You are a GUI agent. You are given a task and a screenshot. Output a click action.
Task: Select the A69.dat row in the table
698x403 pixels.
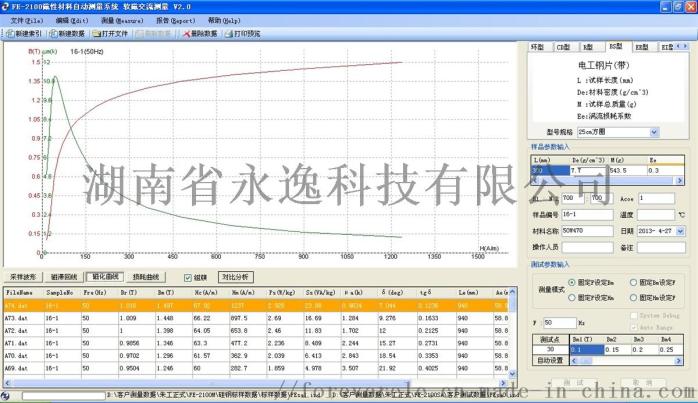[x=256, y=368]
